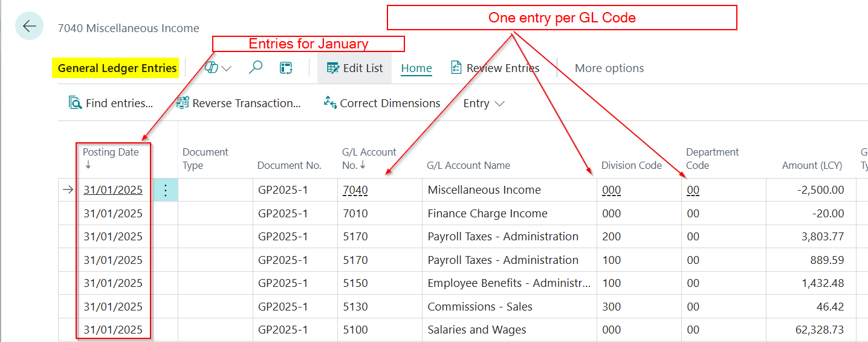The image size is (868, 342).
Task: Switch to the Home tab
Action: tap(416, 68)
